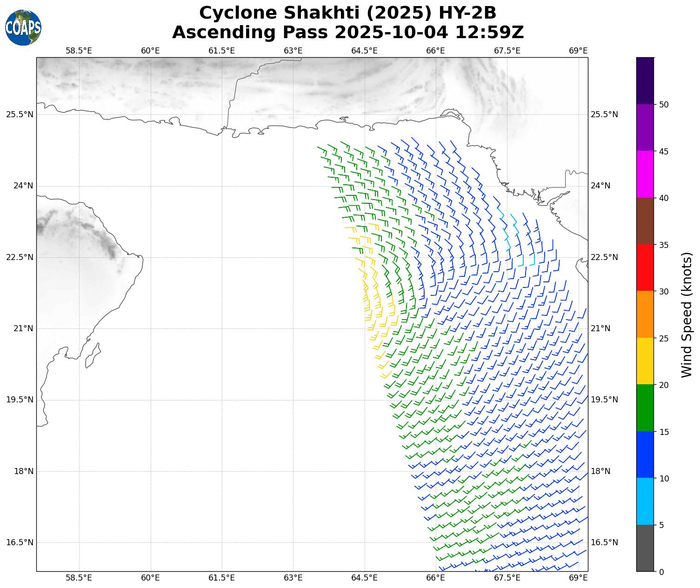Click the 69°E label on bottom axis
The image size is (700, 588).
pyautogui.click(x=578, y=578)
